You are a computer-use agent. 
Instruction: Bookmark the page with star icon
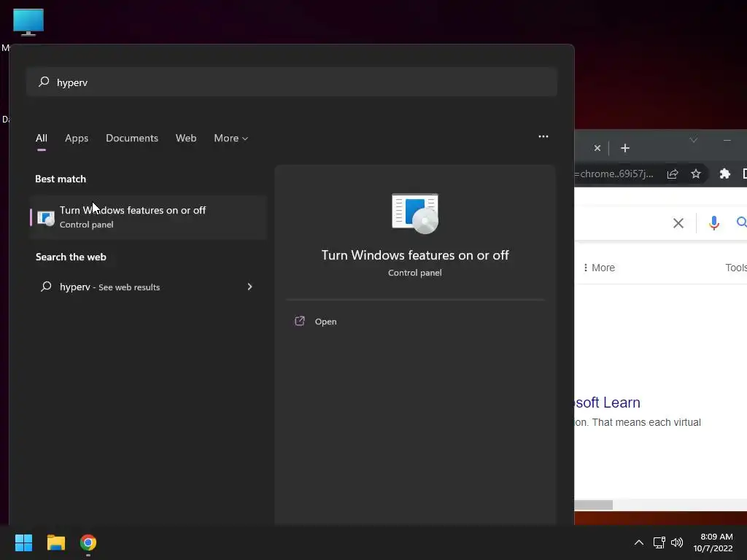[x=695, y=174]
